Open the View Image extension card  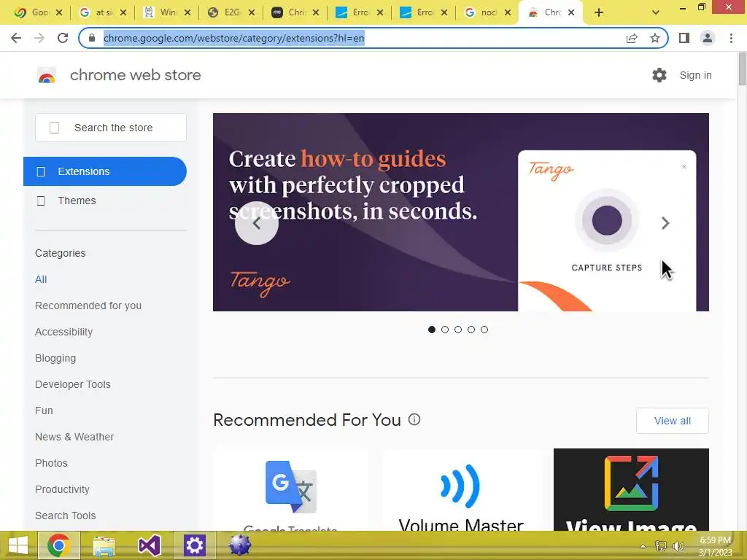631,489
